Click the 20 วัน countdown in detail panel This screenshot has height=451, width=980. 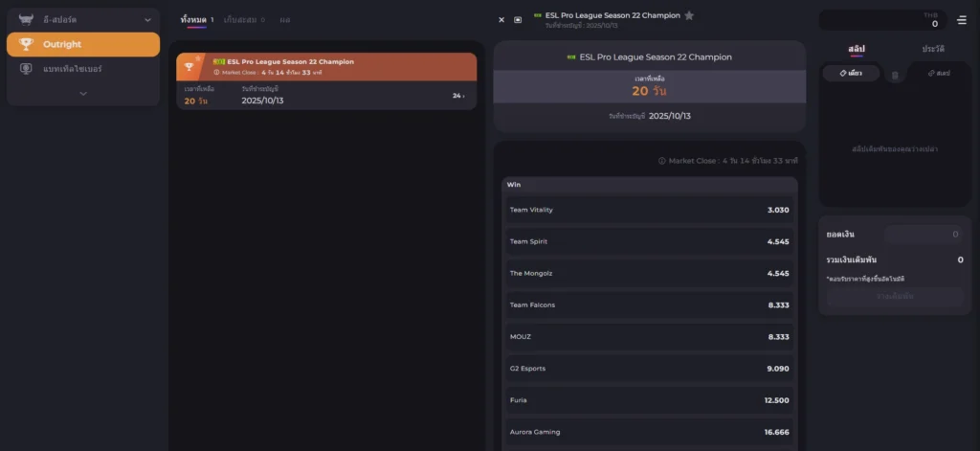(650, 91)
